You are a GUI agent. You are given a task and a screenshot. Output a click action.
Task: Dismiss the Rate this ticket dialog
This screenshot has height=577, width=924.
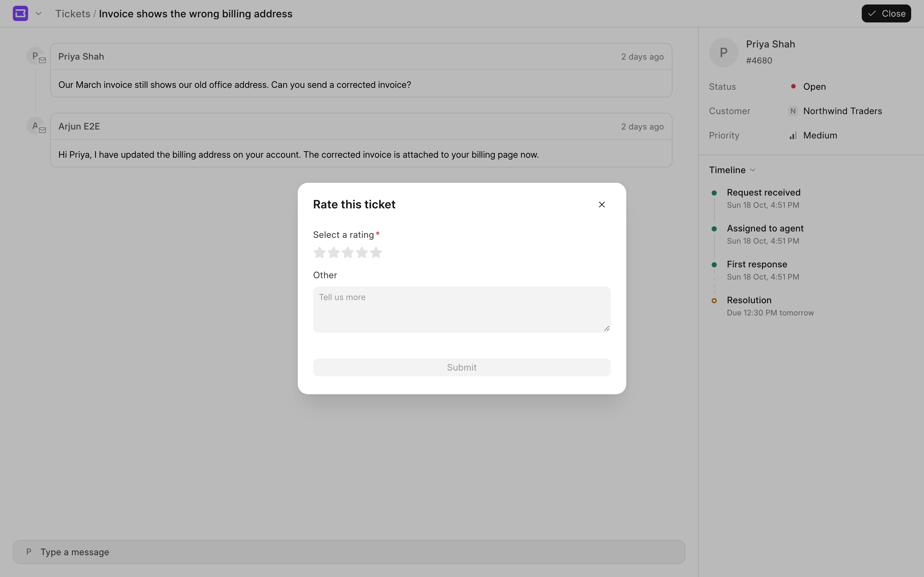(602, 205)
